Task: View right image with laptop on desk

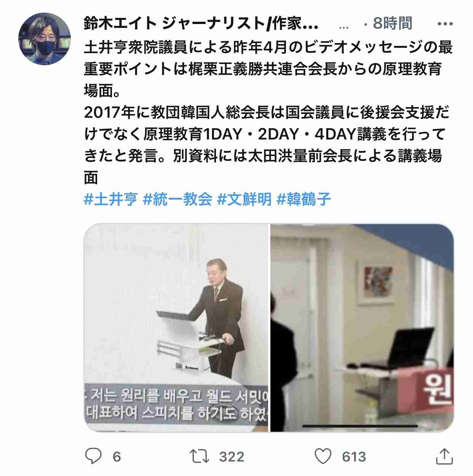Action: coord(362,328)
